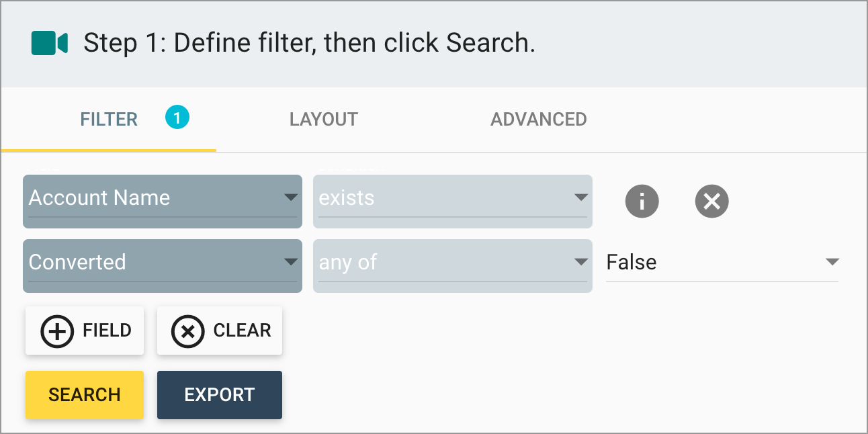868x434 pixels.
Task: Switch to the LAYOUT tab
Action: [x=323, y=119]
